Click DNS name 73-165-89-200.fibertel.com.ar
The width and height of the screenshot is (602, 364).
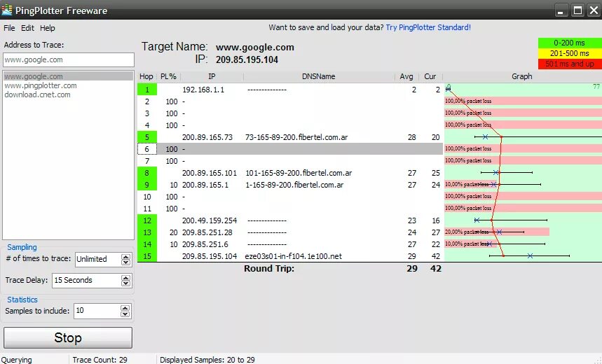[x=296, y=137]
